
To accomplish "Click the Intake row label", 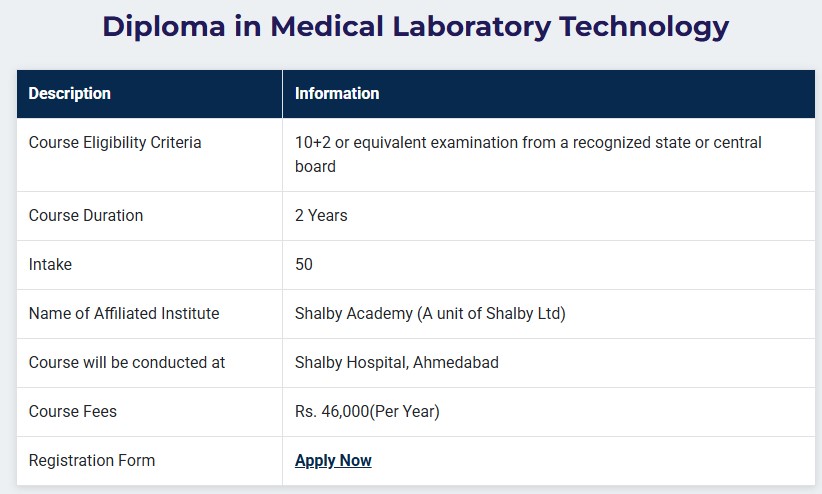I will tap(50, 265).
